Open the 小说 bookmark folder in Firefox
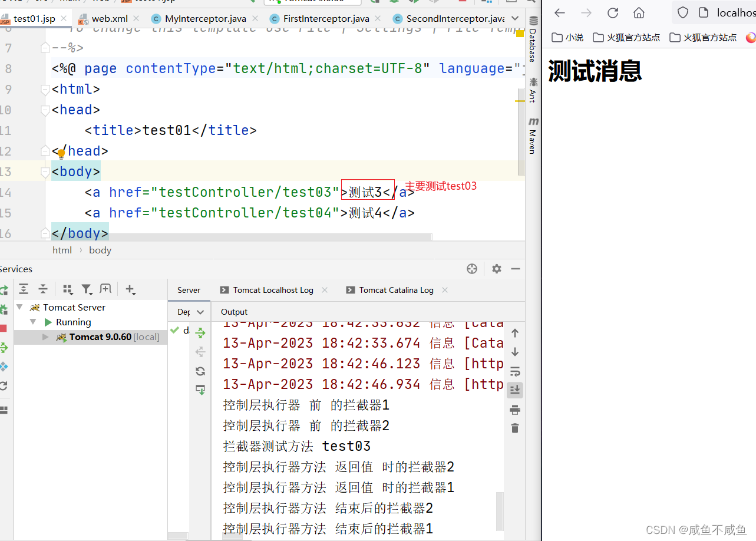 click(567, 37)
